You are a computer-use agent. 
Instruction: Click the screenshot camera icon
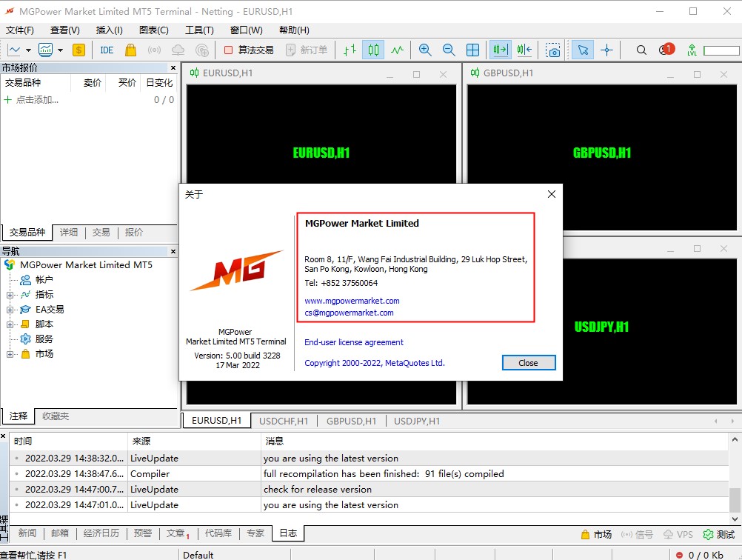tap(552, 50)
